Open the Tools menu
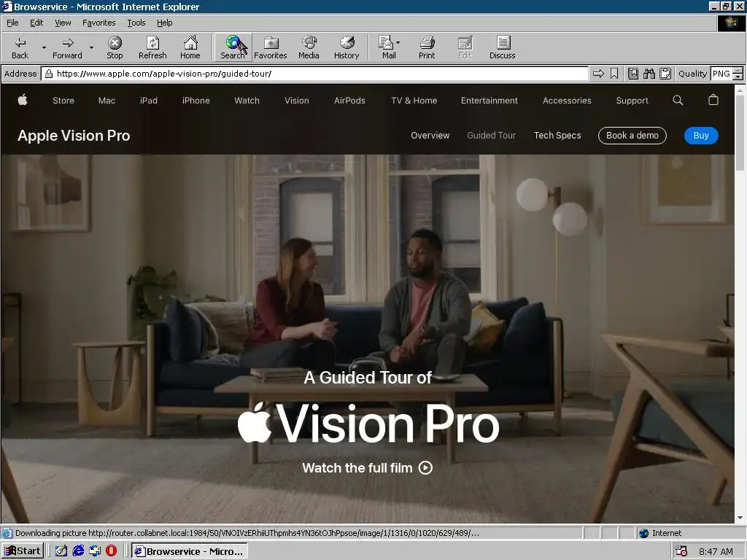 click(136, 23)
